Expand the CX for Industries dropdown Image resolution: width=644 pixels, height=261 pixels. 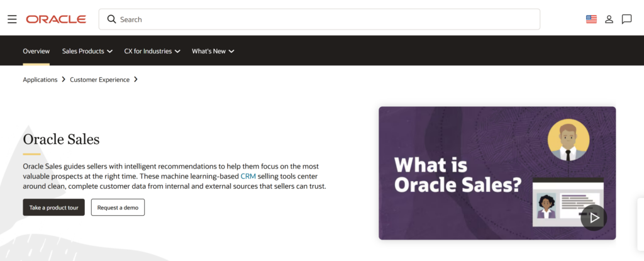click(x=152, y=52)
